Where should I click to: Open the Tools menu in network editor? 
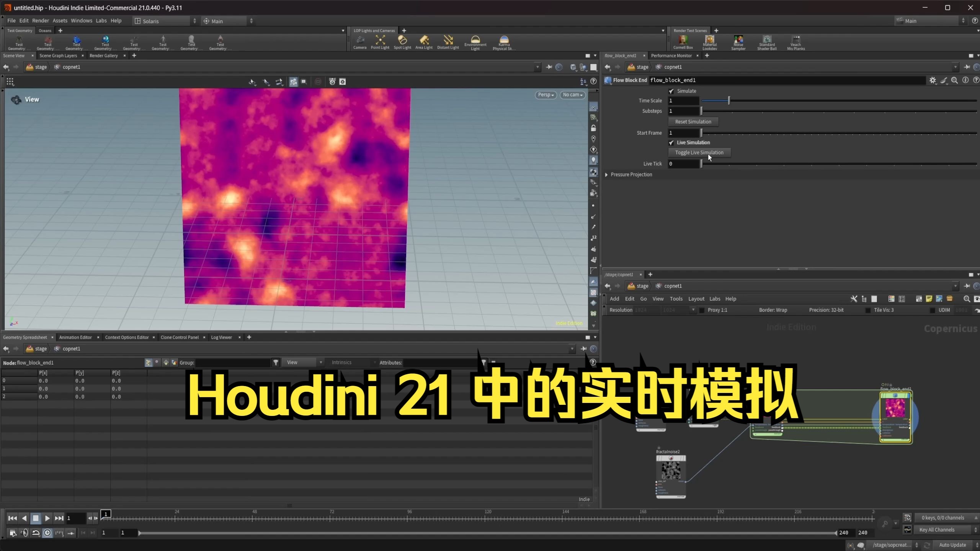click(x=676, y=299)
